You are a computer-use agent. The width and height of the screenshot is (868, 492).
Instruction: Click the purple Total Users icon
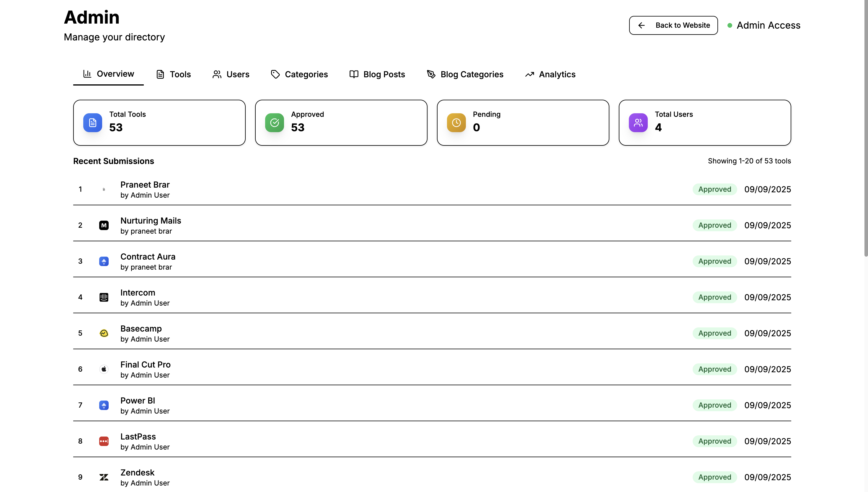[638, 123]
